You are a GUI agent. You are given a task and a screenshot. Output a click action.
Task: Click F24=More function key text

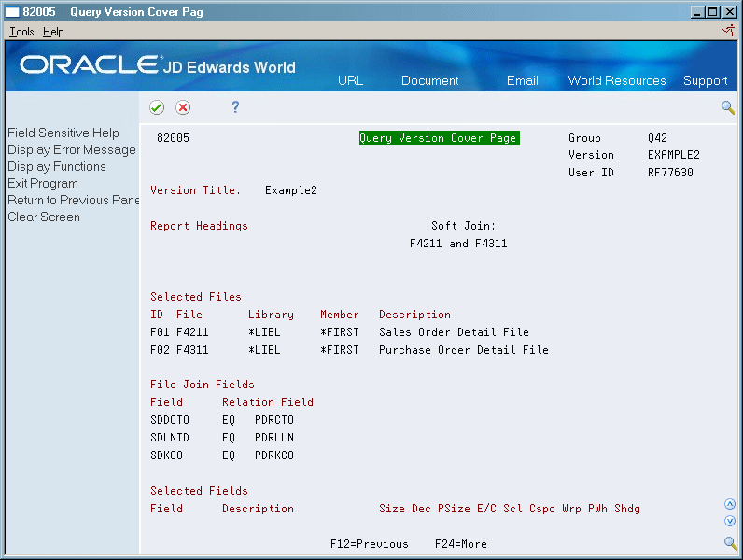pos(461,544)
